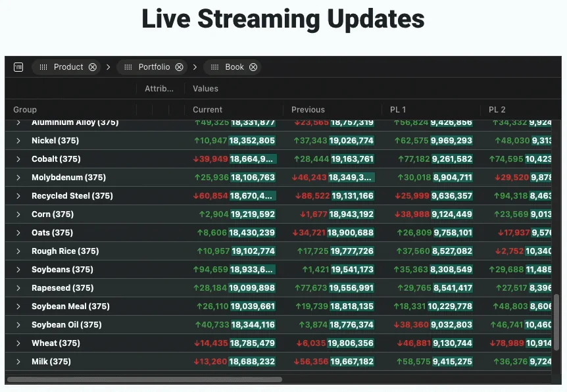This screenshot has width=567, height=392.
Task: Expand the Cobalt (375) group
Action: point(18,159)
